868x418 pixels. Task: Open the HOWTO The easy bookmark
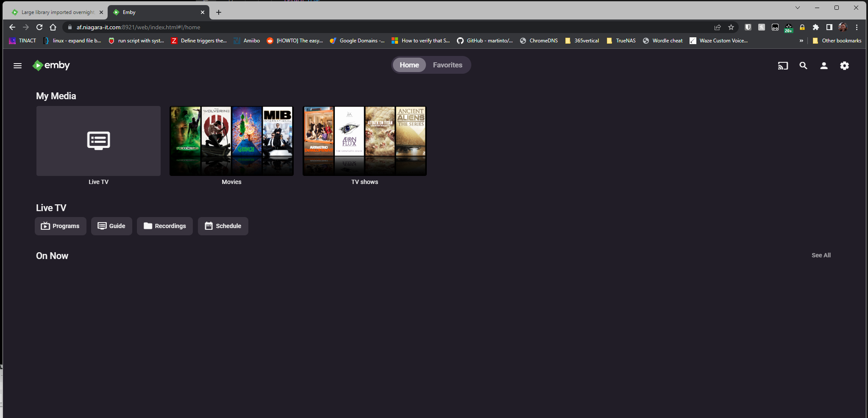coord(295,41)
